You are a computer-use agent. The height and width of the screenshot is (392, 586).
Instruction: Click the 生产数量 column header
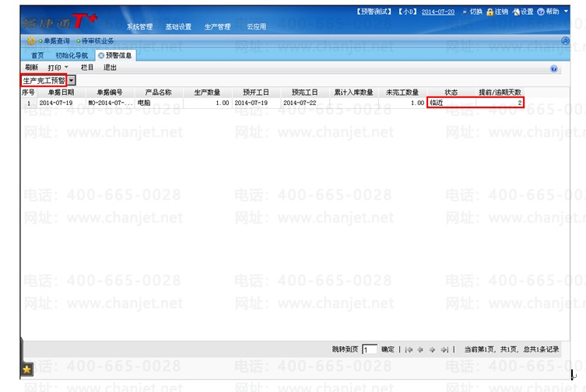point(208,93)
